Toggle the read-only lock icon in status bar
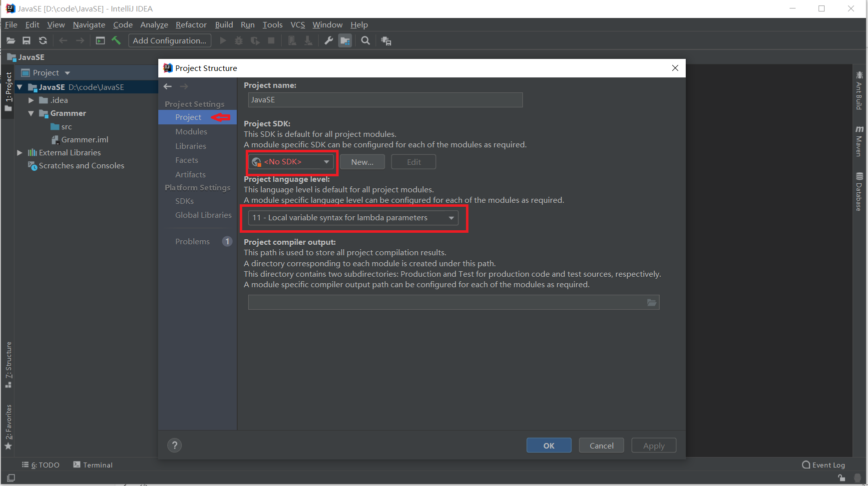868x486 pixels. click(x=842, y=478)
